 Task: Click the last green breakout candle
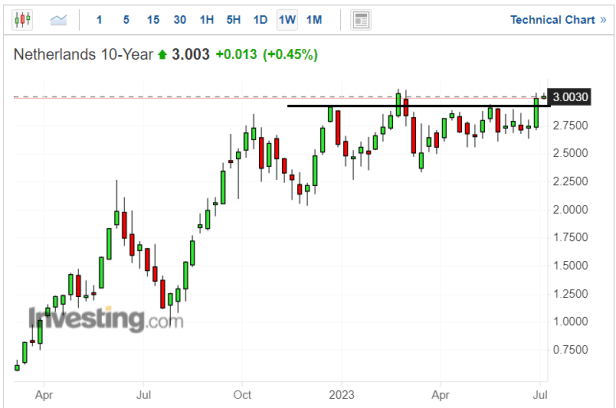pos(536,113)
